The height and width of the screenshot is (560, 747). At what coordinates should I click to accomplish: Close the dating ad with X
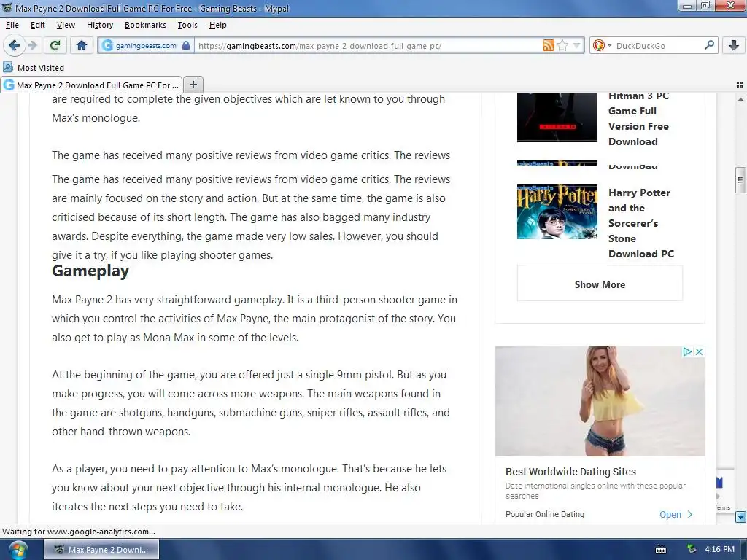pyautogui.click(x=699, y=352)
